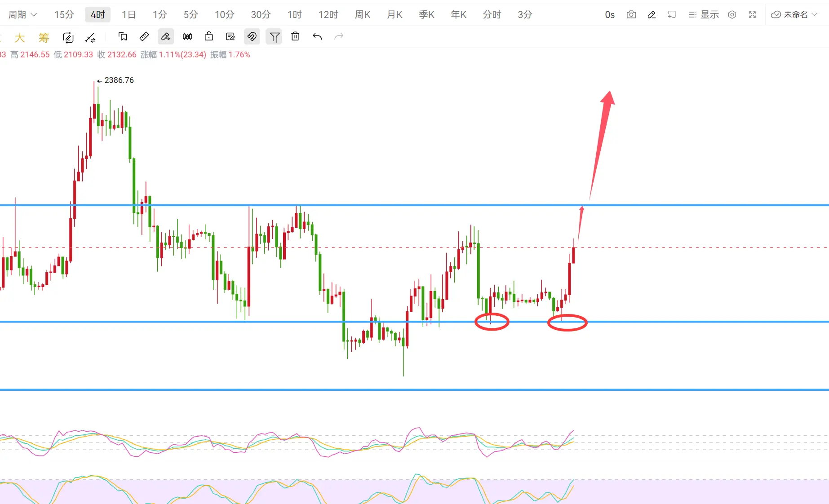This screenshot has height=504, width=829.
Task: Open the 分时 intraday view
Action: tap(492, 15)
